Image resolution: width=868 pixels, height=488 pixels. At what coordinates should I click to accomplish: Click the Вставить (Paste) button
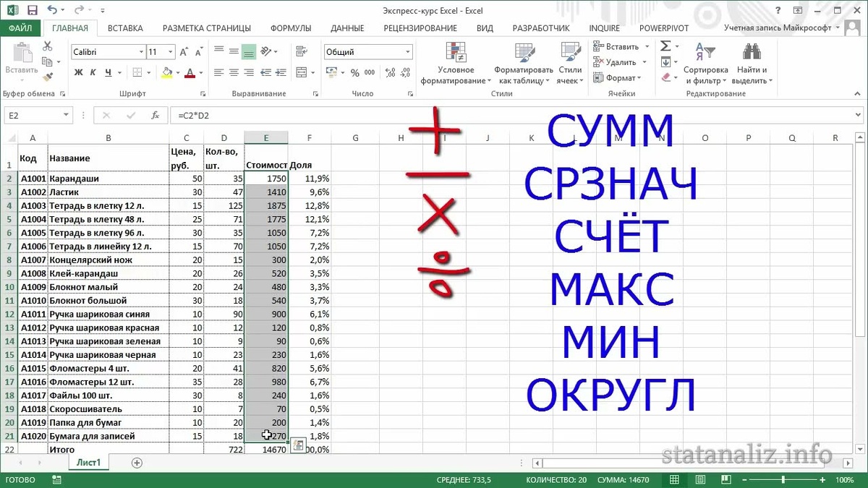pyautogui.click(x=21, y=58)
